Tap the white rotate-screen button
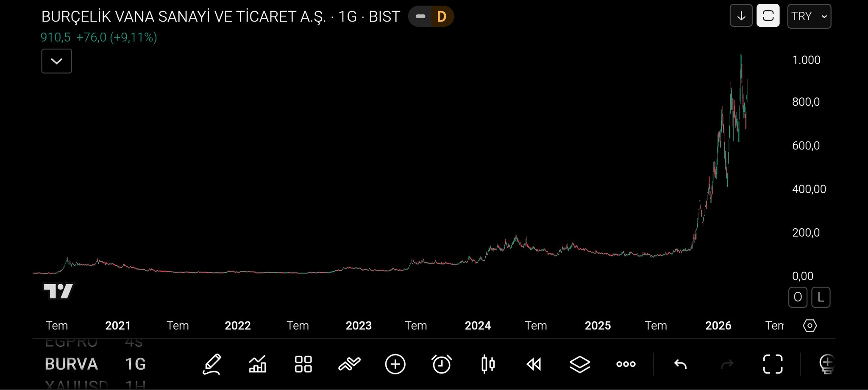 [768, 16]
